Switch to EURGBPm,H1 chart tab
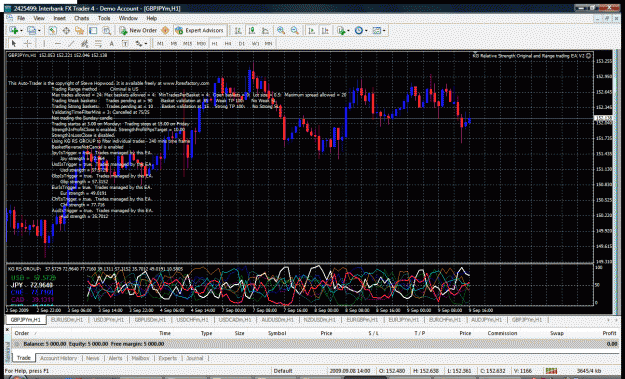The width and height of the screenshot is (625, 379). pyautogui.click(x=362, y=320)
